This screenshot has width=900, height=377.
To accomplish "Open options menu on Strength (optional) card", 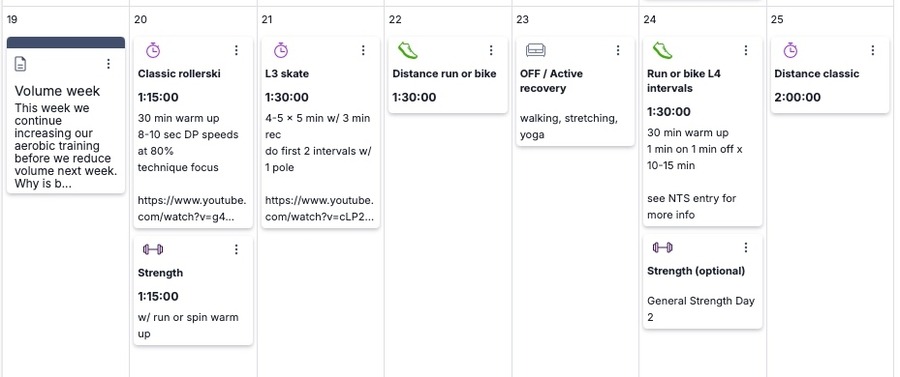I will pyautogui.click(x=746, y=247).
